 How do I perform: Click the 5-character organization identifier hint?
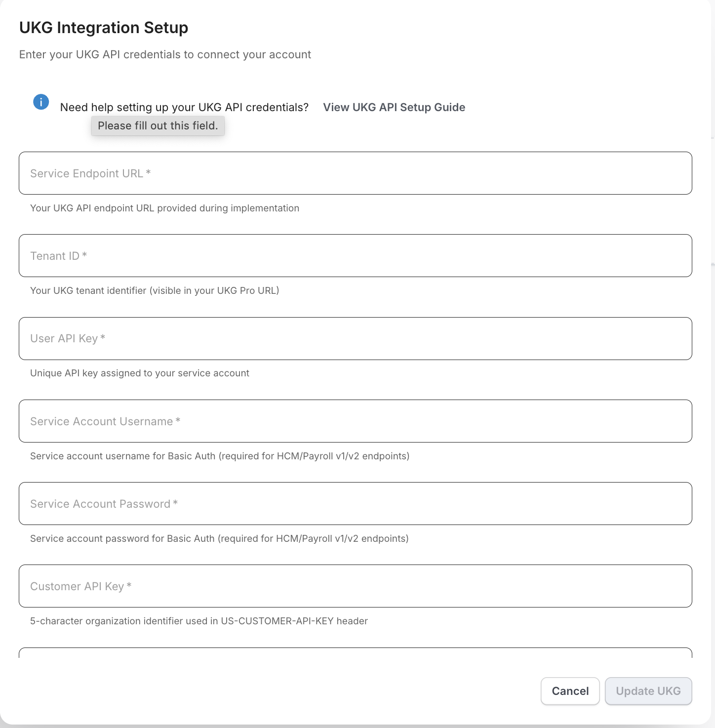tap(199, 621)
